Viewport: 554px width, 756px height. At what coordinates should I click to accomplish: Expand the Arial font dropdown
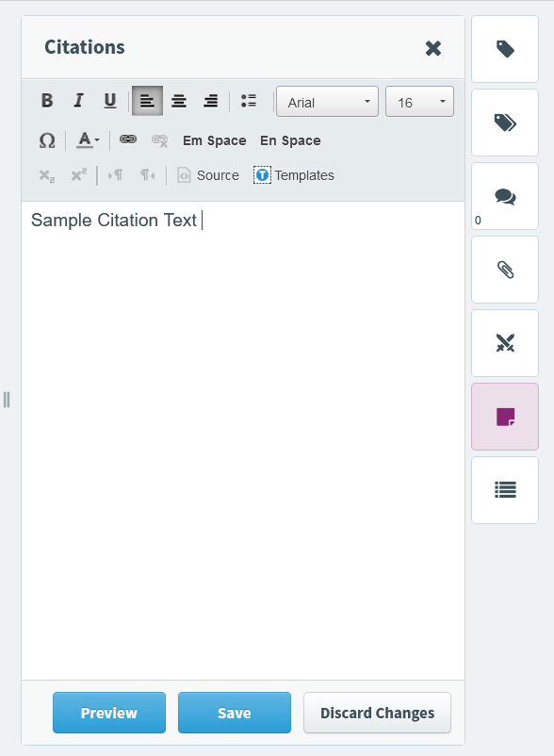(327, 102)
